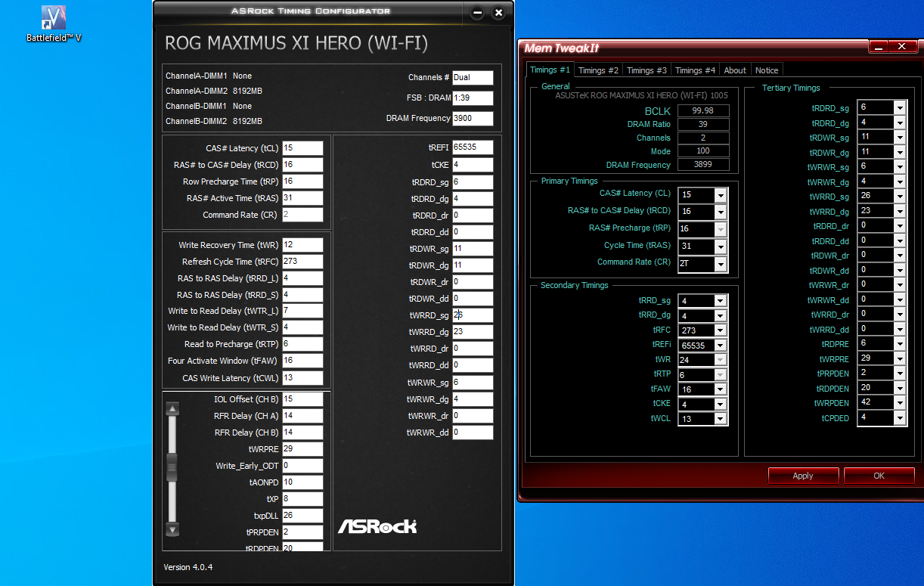Click the Row Precharge Time (tRP) field
This screenshot has width=924, height=586.
pos(302,181)
